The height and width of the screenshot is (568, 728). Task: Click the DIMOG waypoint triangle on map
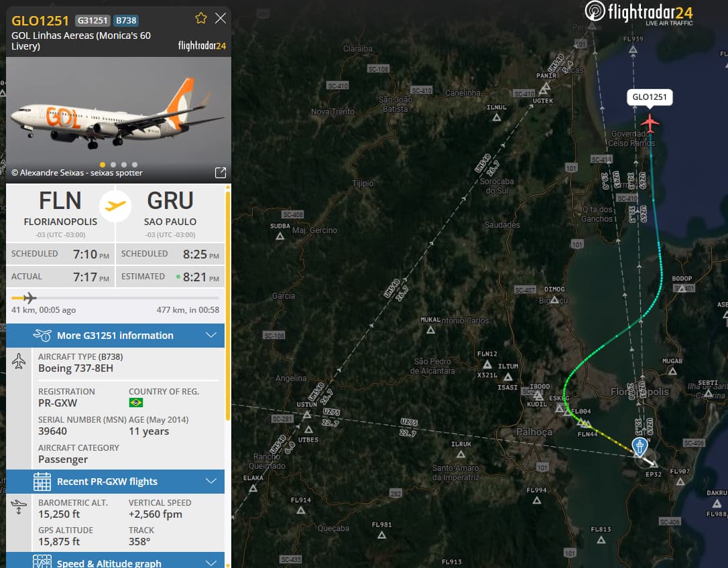pyautogui.click(x=554, y=300)
